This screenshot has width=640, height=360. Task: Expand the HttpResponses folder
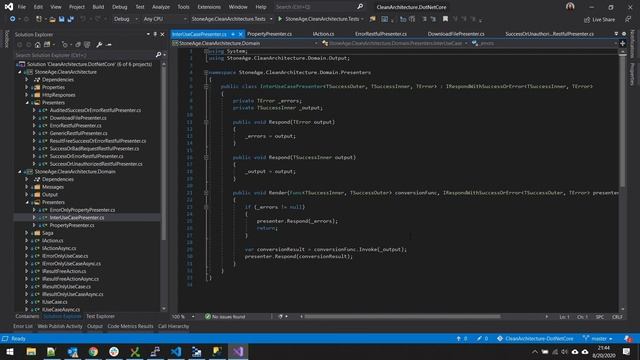[27, 95]
